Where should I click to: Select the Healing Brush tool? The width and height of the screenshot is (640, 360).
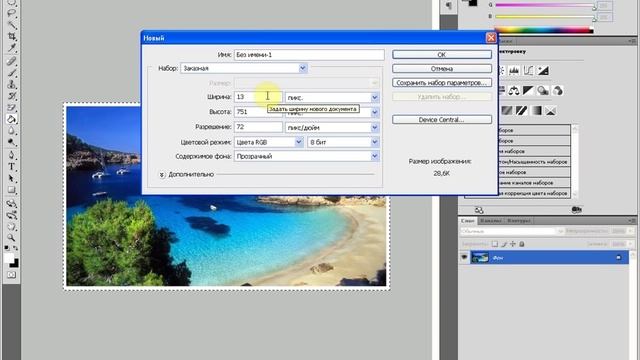pos(11,61)
